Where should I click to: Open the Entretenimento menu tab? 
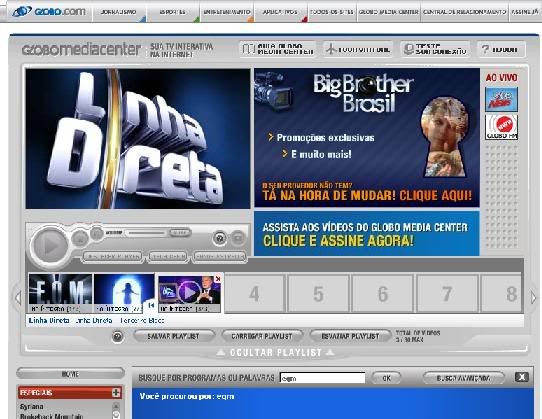pyautogui.click(x=226, y=12)
